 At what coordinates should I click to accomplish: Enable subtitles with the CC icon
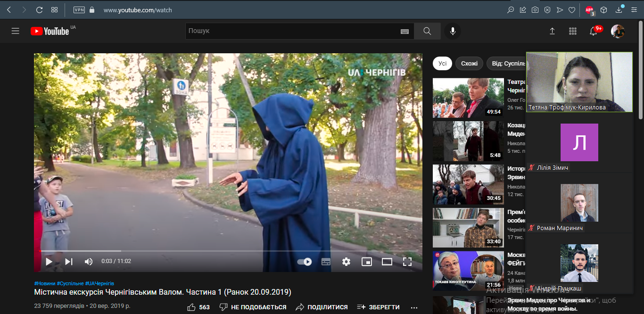(326, 262)
